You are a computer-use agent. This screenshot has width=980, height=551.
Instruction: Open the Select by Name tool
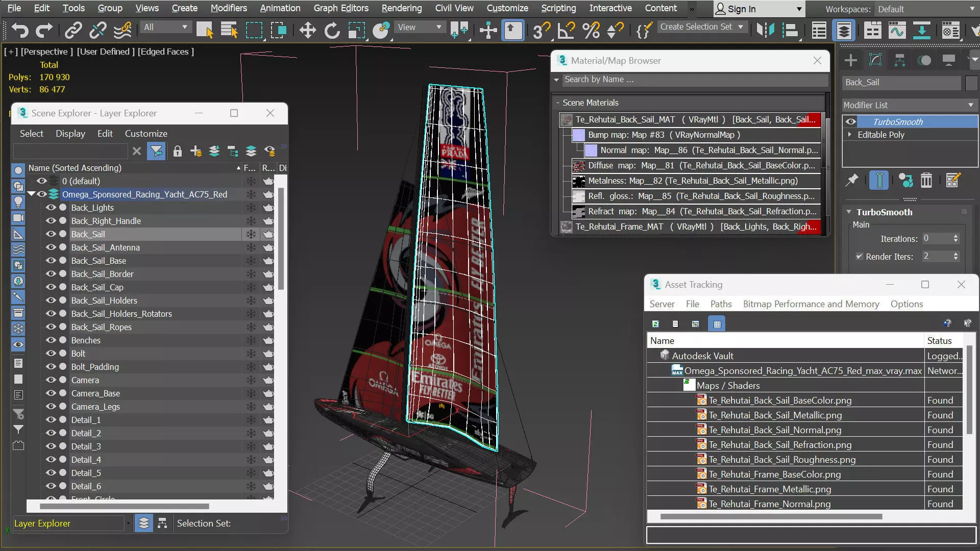229,31
